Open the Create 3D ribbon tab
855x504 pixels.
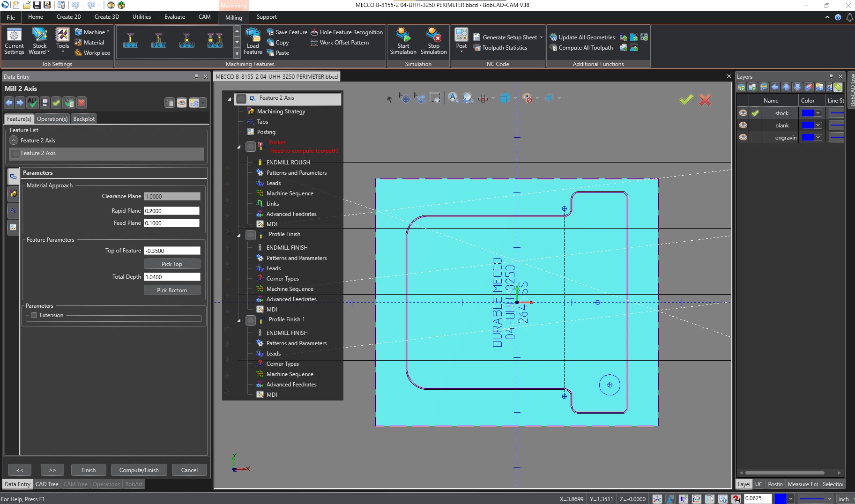107,17
